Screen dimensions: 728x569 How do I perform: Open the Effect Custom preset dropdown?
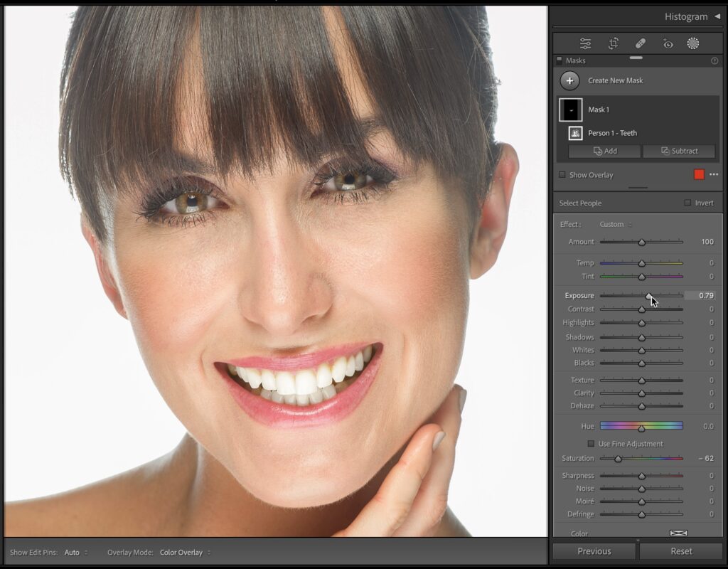(x=615, y=224)
